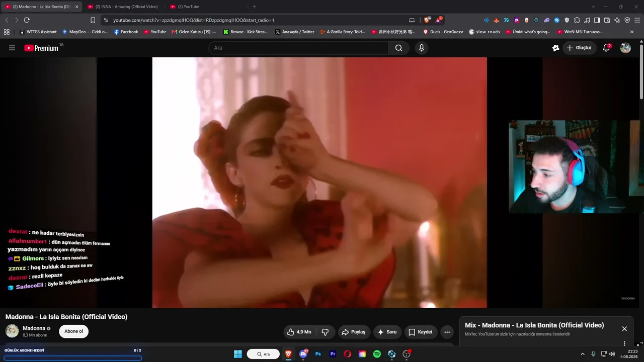Start voice search with the microphone icon

pyautogui.click(x=422, y=48)
